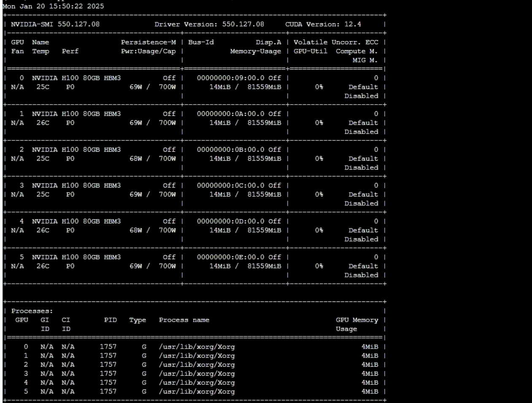532x403 pixels.
Task: Click the CUDA Version: 12.4 text
Action: [323, 24]
